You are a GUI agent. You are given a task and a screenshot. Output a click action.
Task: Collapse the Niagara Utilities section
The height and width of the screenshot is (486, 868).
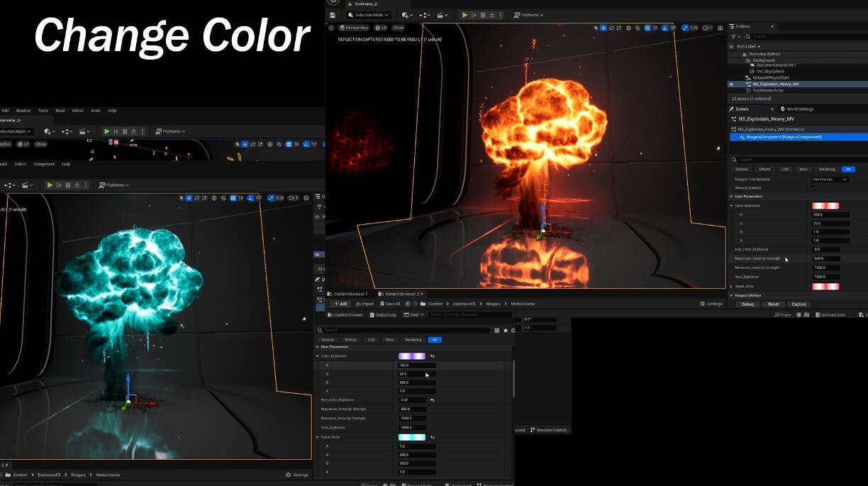tap(732, 295)
